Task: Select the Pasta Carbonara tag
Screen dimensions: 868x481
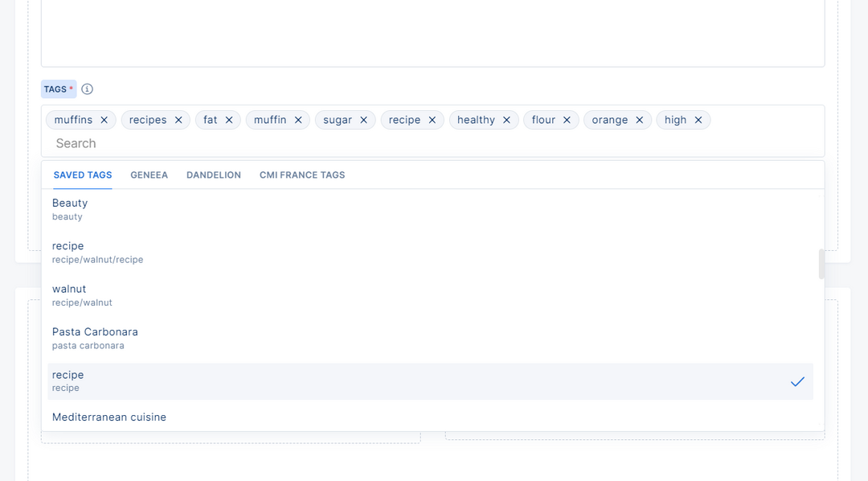Action: pyautogui.click(x=430, y=338)
